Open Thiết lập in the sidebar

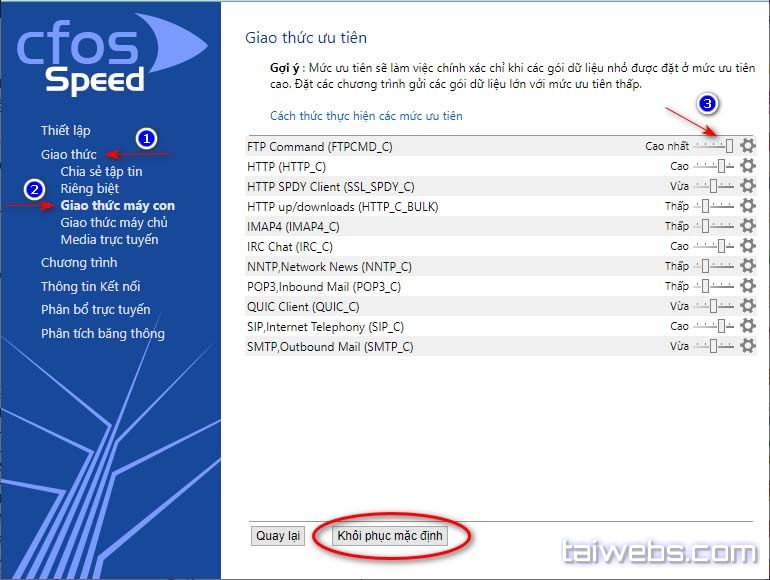(x=65, y=130)
